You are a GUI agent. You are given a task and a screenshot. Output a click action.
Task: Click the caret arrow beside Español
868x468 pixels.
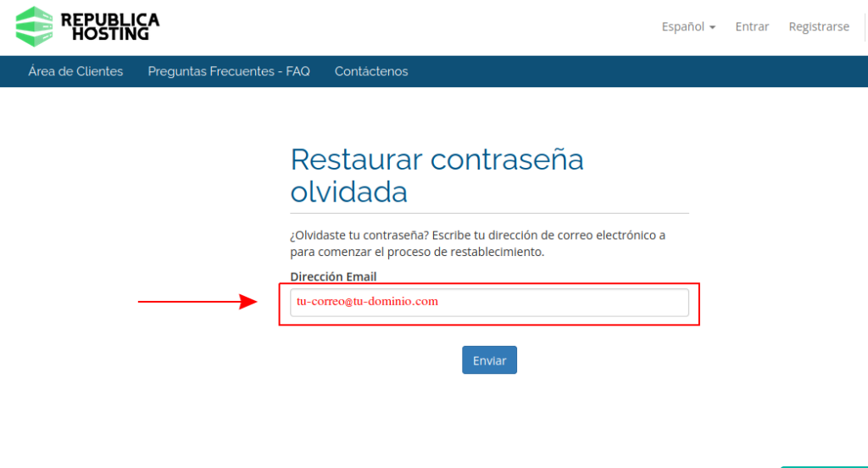(x=713, y=27)
